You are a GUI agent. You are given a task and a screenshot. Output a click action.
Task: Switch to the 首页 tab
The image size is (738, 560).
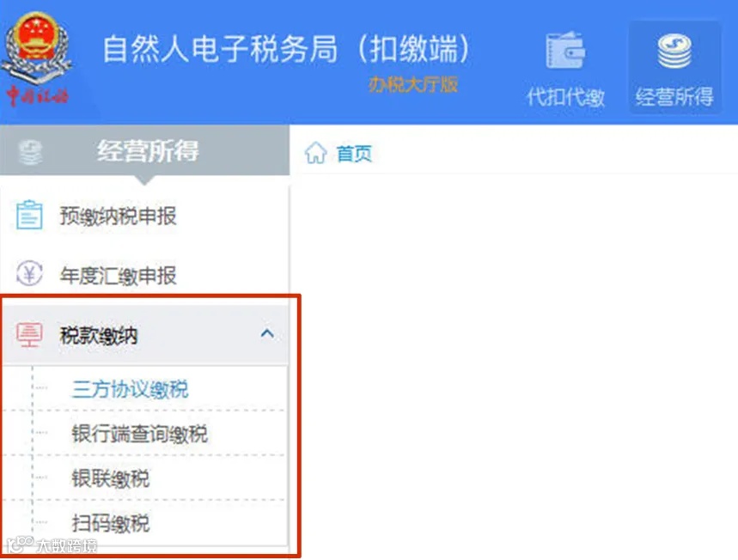click(354, 154)
